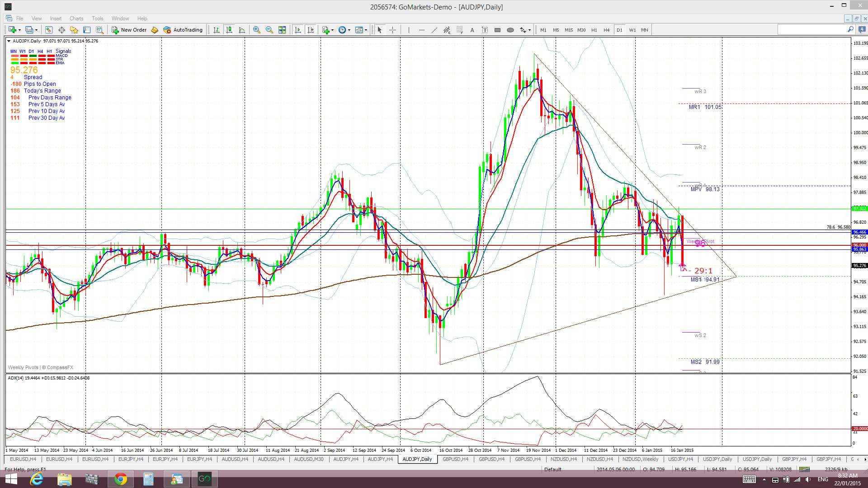Open the Charts menu
The image size is (868, 488).
76,19
